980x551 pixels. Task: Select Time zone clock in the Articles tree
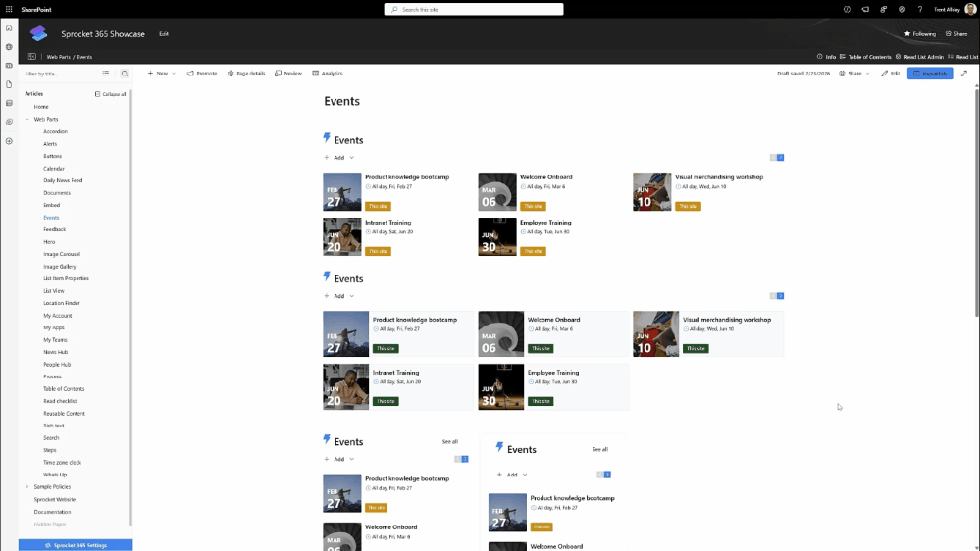pyautogui.click(x=62, y=463)
